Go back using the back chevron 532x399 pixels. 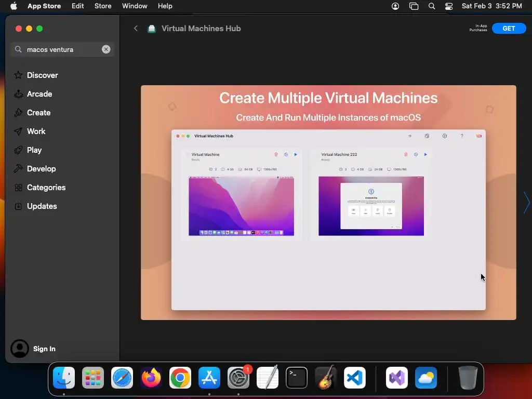136,29
